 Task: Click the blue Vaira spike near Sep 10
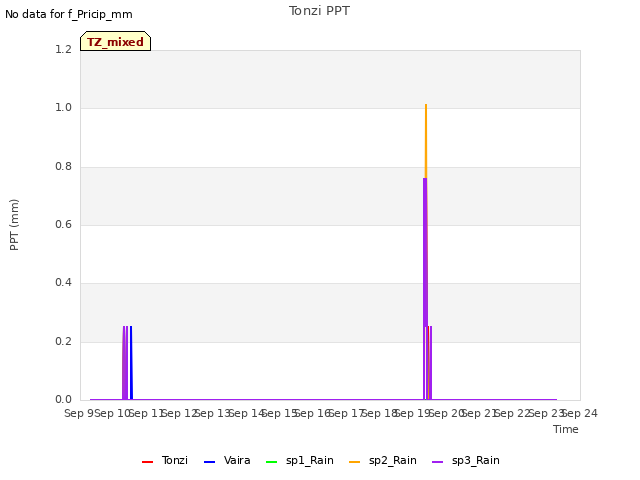click(131, 362)
